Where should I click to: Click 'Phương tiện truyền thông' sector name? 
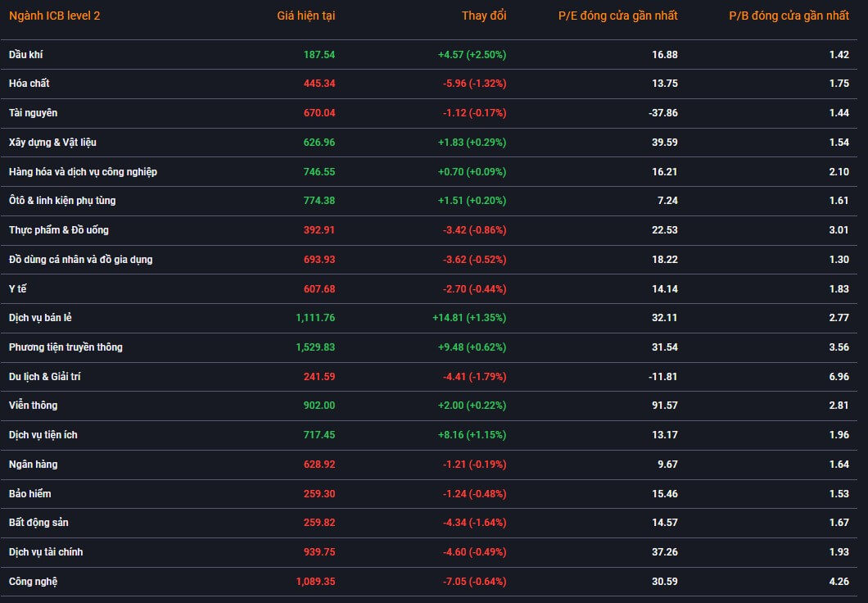[x=66, y=347]
